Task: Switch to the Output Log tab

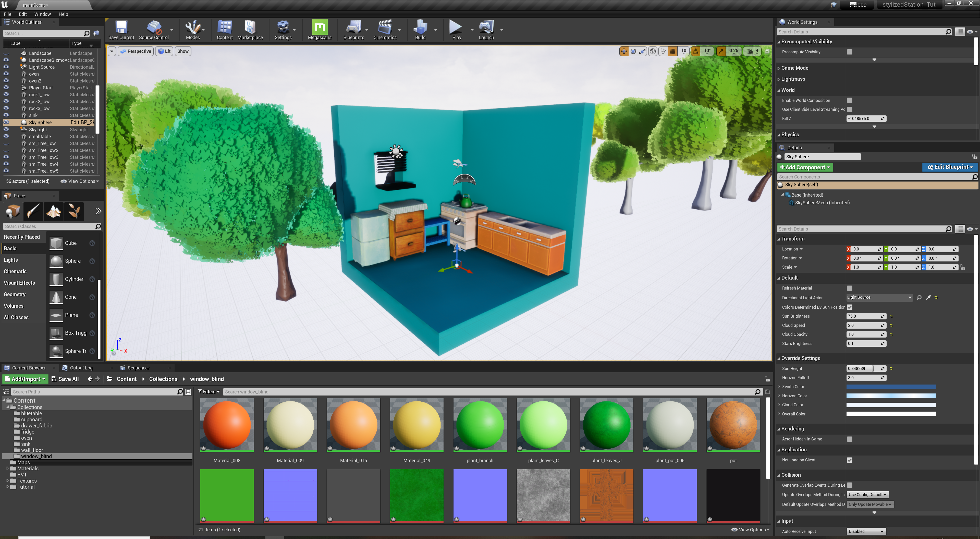Action: [x=81, y=368]
